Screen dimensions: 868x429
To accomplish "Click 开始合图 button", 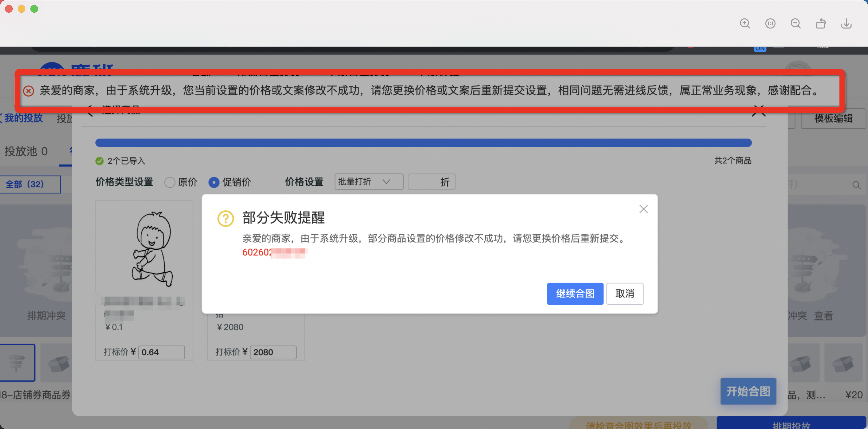I will 748,391.
